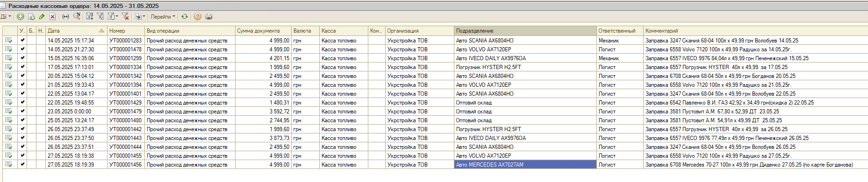Click the amount cell 3 873,73
Image resolution: width=868 pixels, height=182 pixels.
[263, 138]
